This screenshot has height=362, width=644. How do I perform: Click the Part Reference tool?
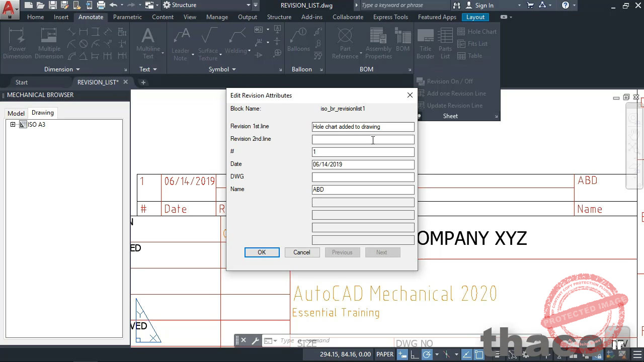click(345, 43)
